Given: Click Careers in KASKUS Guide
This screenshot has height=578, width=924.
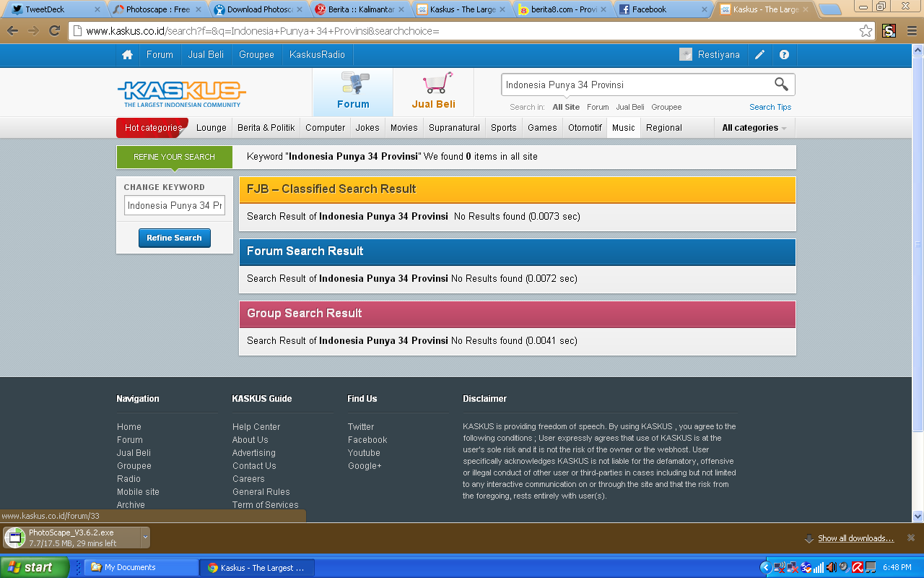Looking at the screenshot, I should click(x=248, y=479).
